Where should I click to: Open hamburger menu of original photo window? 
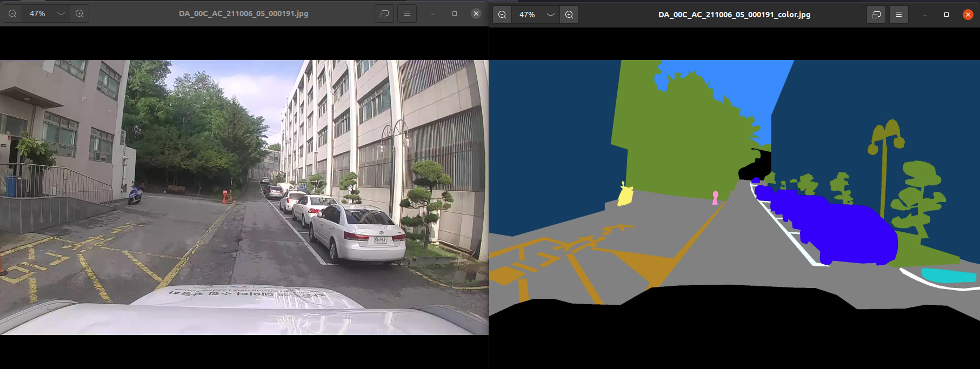407,14
